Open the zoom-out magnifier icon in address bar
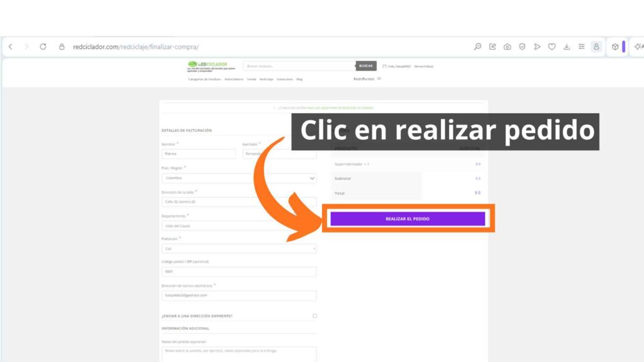 478,47
